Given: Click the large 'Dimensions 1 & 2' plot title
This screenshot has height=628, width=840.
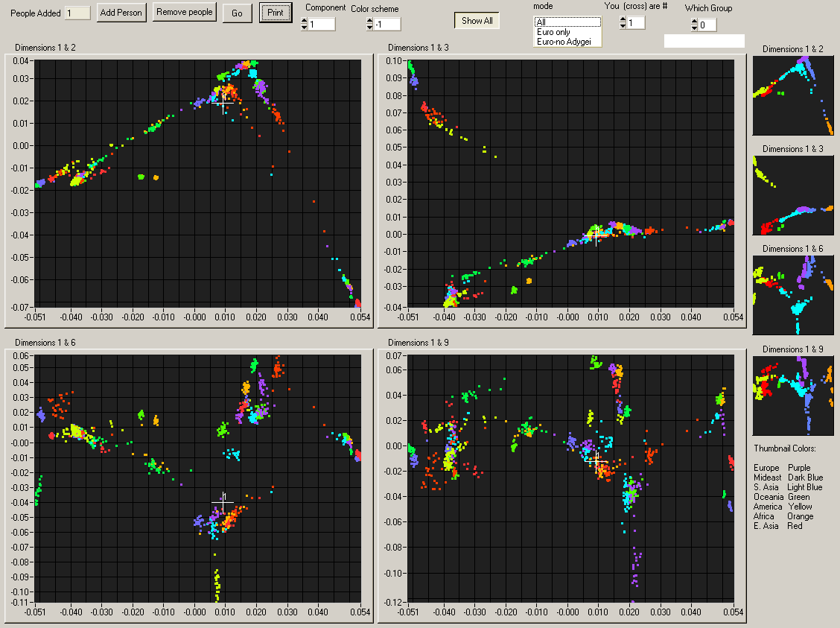Looking at the screenshot, I should [x=45, y=47].
